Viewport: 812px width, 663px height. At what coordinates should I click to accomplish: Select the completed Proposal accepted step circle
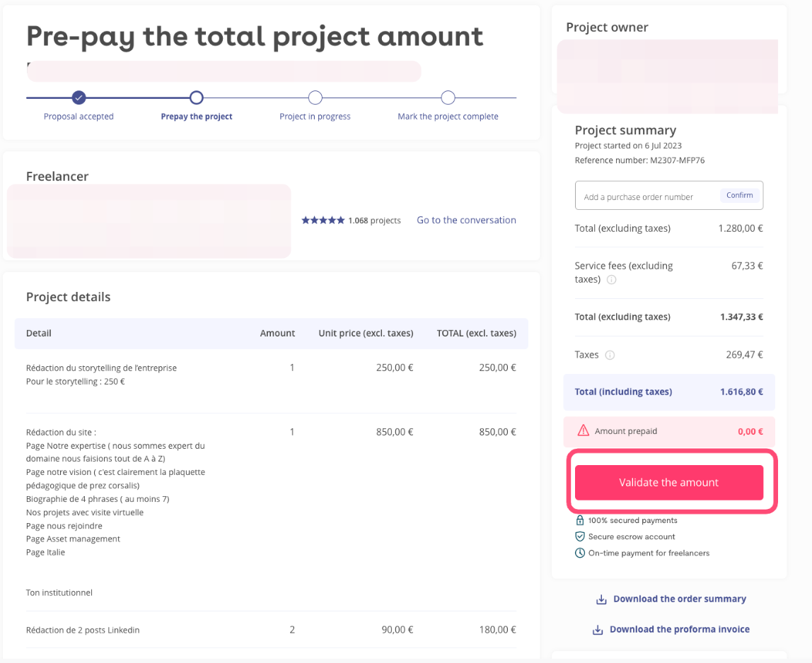click(x=79, y=98)
